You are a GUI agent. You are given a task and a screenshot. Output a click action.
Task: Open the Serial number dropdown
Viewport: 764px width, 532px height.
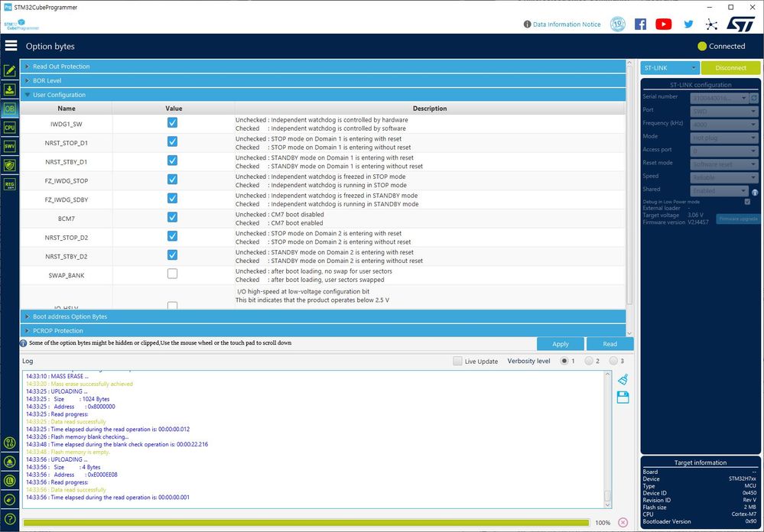point(719,99)
